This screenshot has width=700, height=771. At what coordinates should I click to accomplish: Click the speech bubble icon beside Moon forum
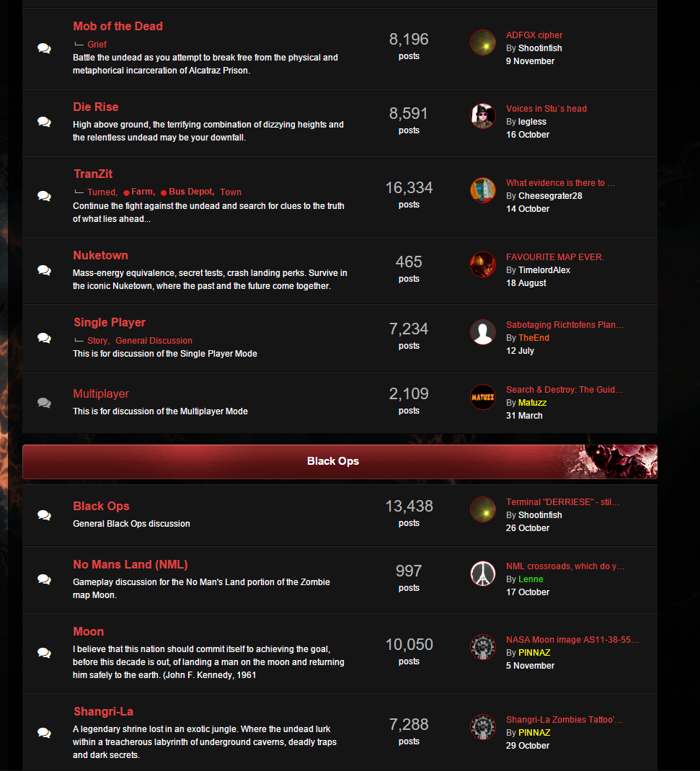44,653
